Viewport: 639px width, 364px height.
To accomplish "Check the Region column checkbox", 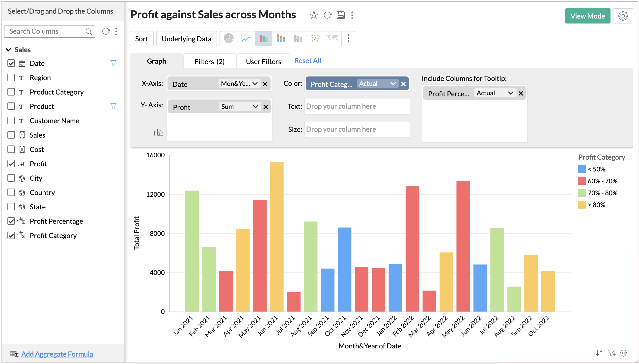I will click(x=11, y=78).
